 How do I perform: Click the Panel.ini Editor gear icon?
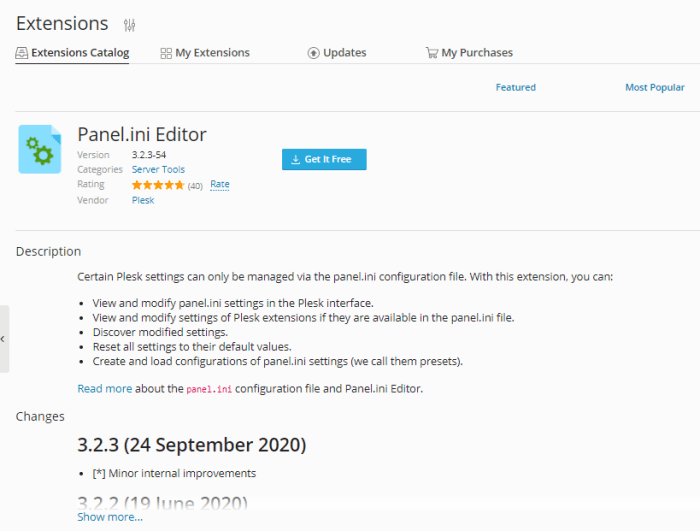point(40,149)
